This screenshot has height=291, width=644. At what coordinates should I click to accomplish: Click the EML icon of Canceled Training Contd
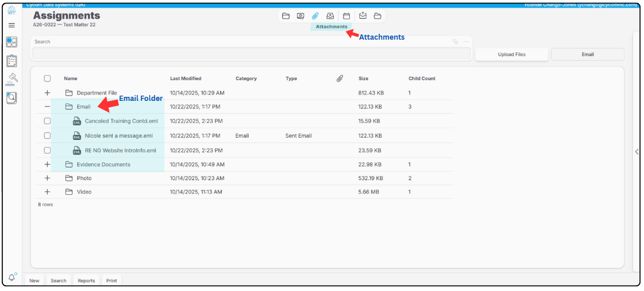click(x=77, y=121)
